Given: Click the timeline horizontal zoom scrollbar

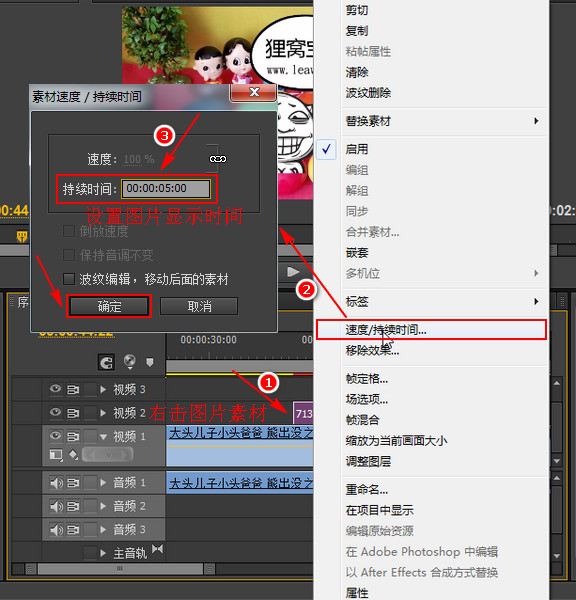Looking at the screenshot, I should [x=120, y=569].
